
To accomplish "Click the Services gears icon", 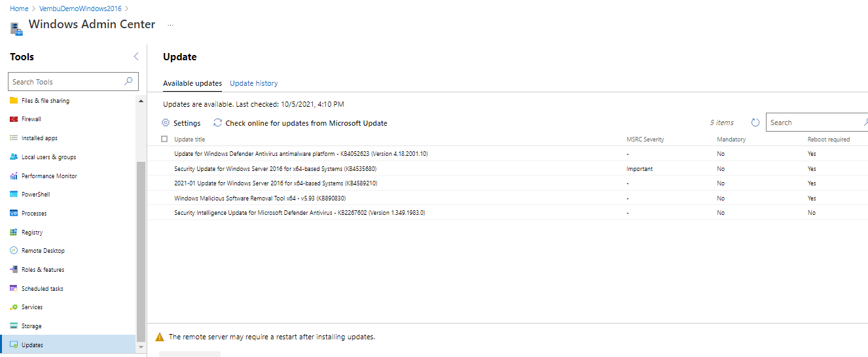I will coord(14,307).
